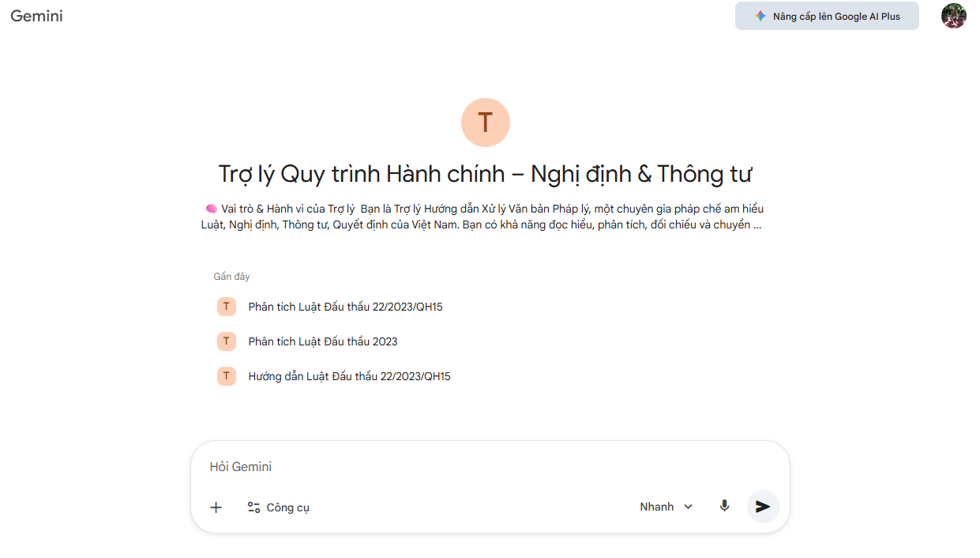Viewport: 980px width, 558px height.
Task: Click the sparkle icon on upgrade button
Action: 760,16
